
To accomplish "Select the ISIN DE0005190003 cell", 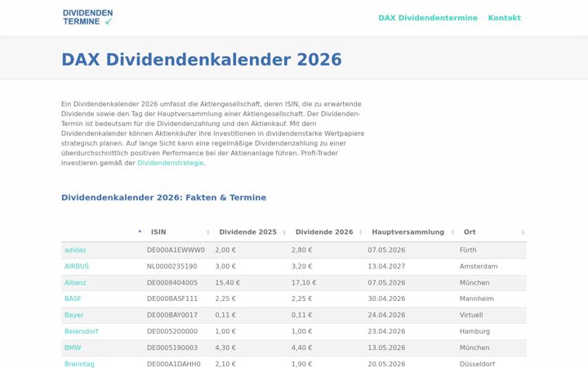I will (172, 348).
